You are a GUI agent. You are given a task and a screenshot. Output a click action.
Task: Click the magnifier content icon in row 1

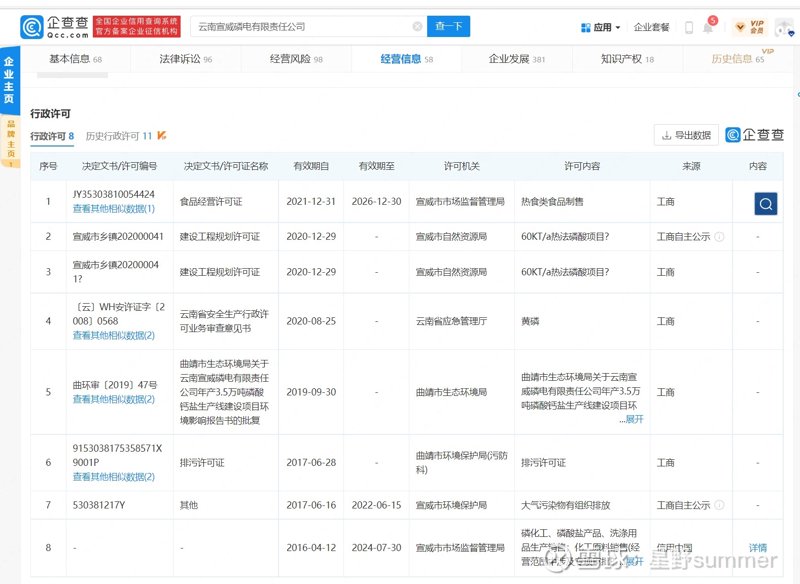765,204
